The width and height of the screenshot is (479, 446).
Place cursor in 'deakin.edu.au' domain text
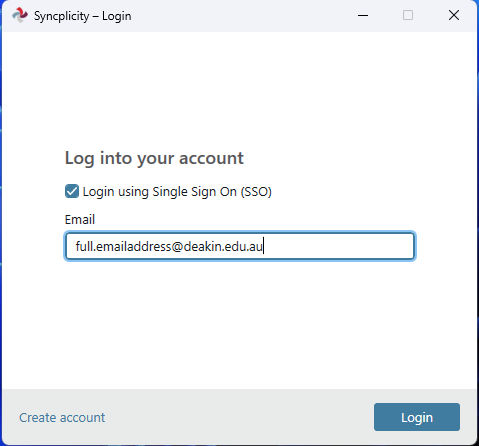click(x=223, y=246)
